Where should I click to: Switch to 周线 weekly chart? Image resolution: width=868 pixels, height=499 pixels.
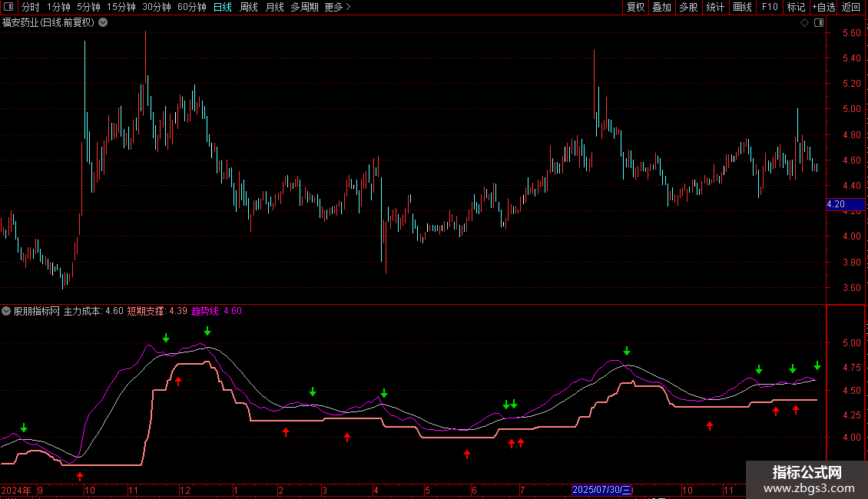coord(249,7)
